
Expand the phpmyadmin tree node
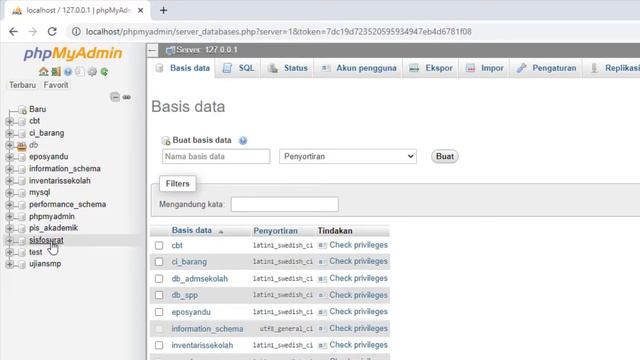click(9, 216)
